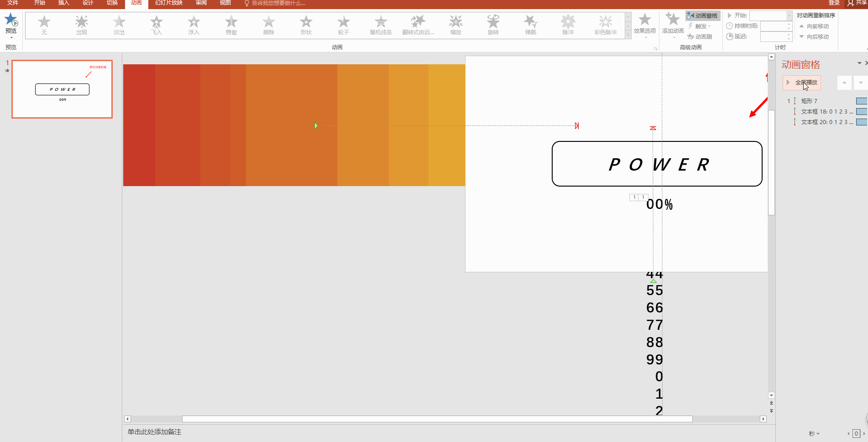The height and width of the screenshot is (442, 868).
Task: Click vertical scrollbar up arrow
Action: 771,57
